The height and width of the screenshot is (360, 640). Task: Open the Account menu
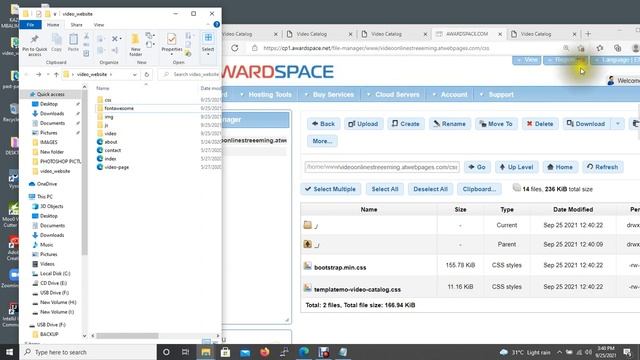point(450,95)
